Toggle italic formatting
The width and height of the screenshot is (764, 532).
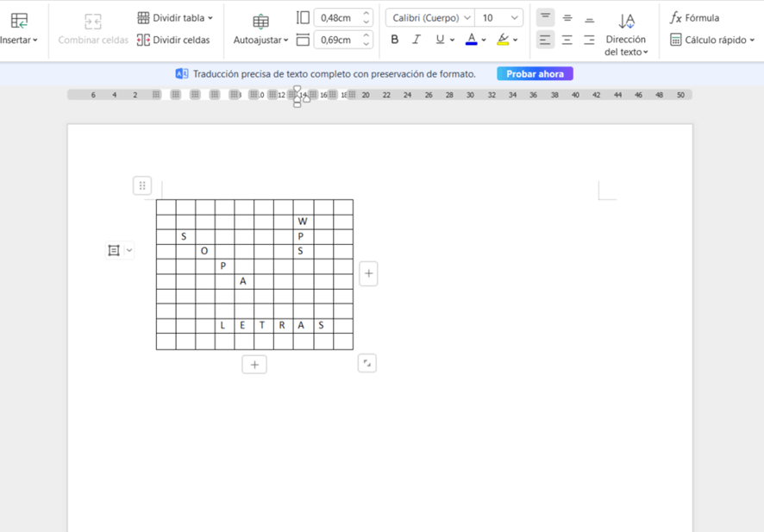pyautogui.click(x=416, y=40)
